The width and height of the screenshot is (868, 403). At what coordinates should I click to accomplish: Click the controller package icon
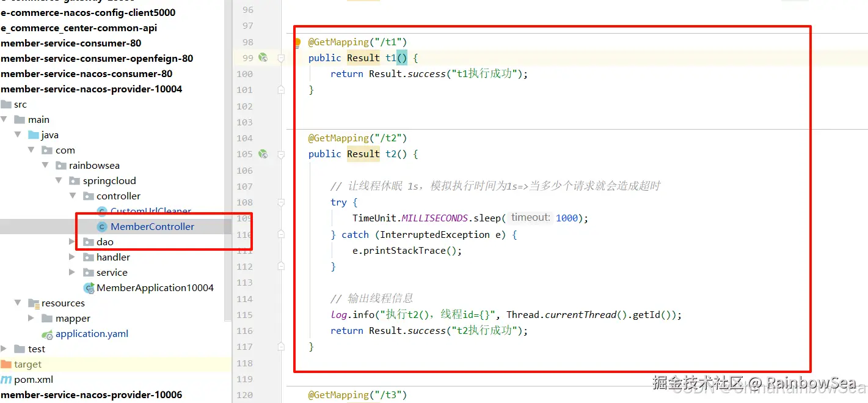[x=89, y=196]
